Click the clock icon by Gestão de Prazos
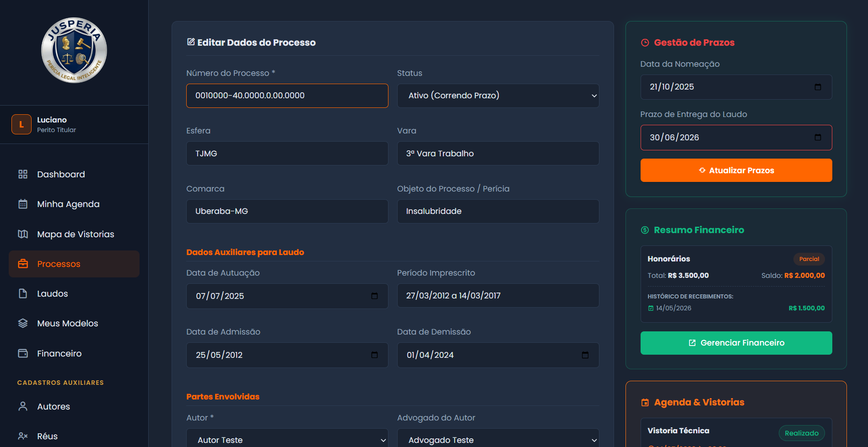 (645, 43)
